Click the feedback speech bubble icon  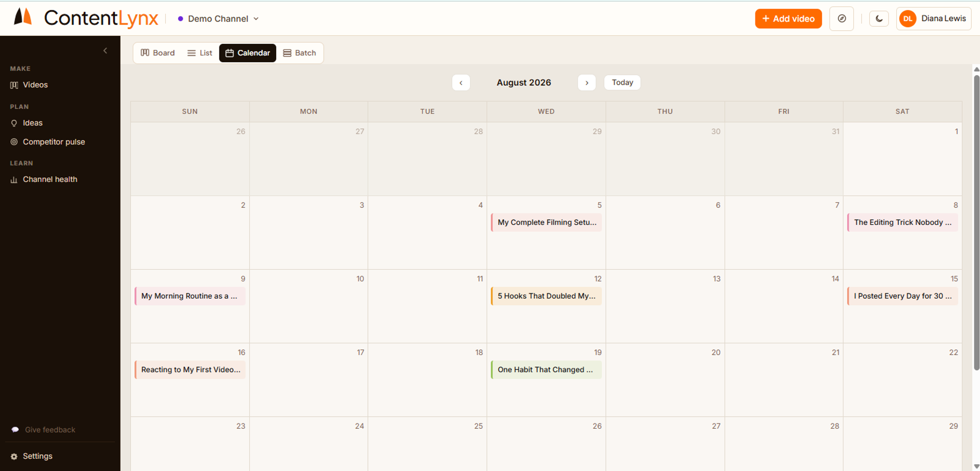[15, 430]
